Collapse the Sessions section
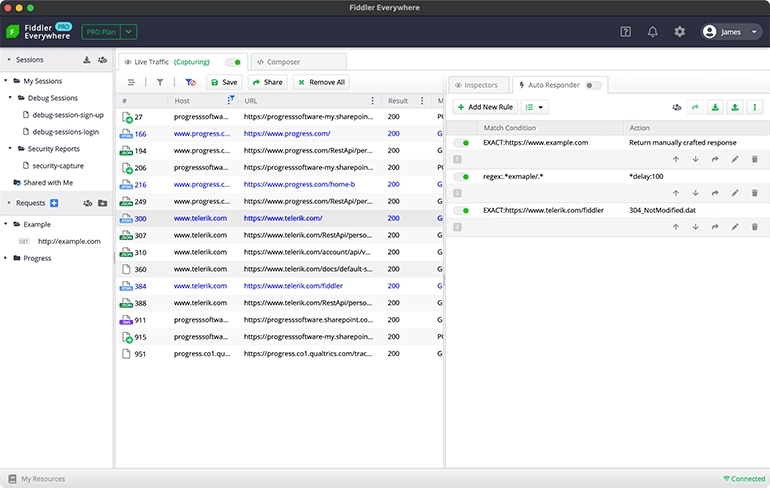770x488 pixels. 9,60
